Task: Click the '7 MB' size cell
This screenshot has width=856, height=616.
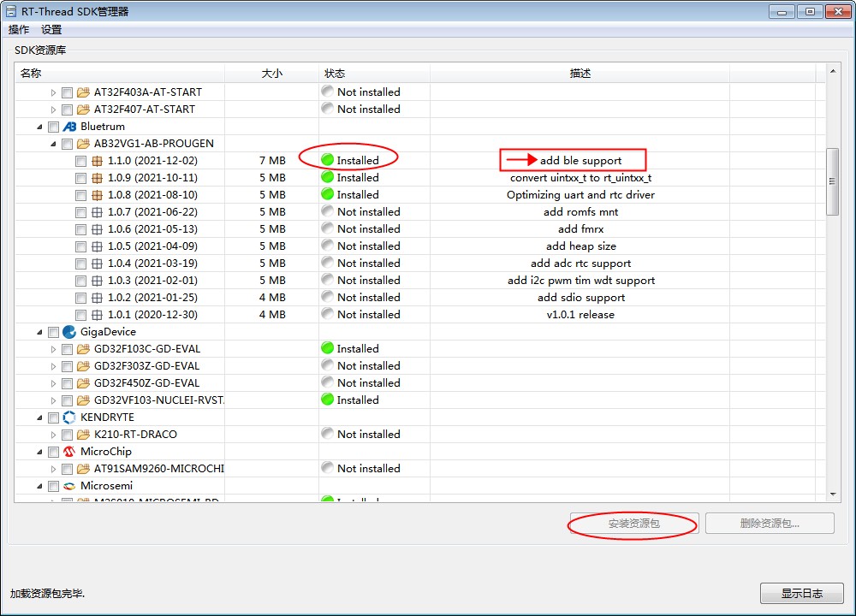Action: (272, 161)
